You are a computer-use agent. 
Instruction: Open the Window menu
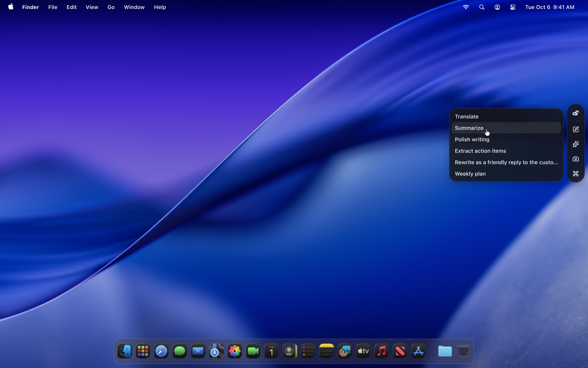[x=134, y=7]
